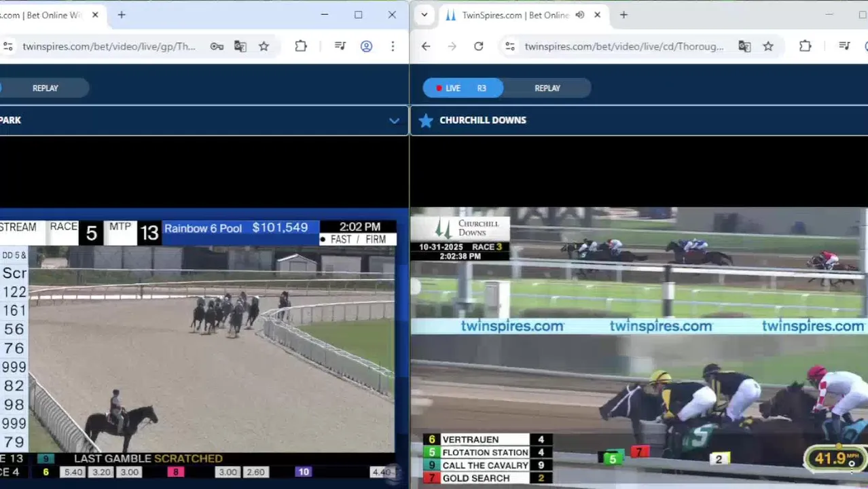The image size is (868, 489).
Task: Open site information icon in left window address bar
Action: pos(7,46)
